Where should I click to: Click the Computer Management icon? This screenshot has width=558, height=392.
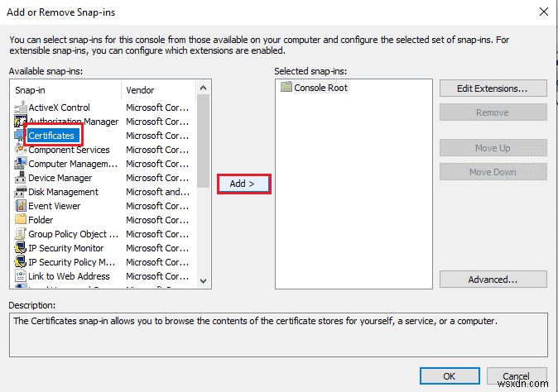pos(21,164)
